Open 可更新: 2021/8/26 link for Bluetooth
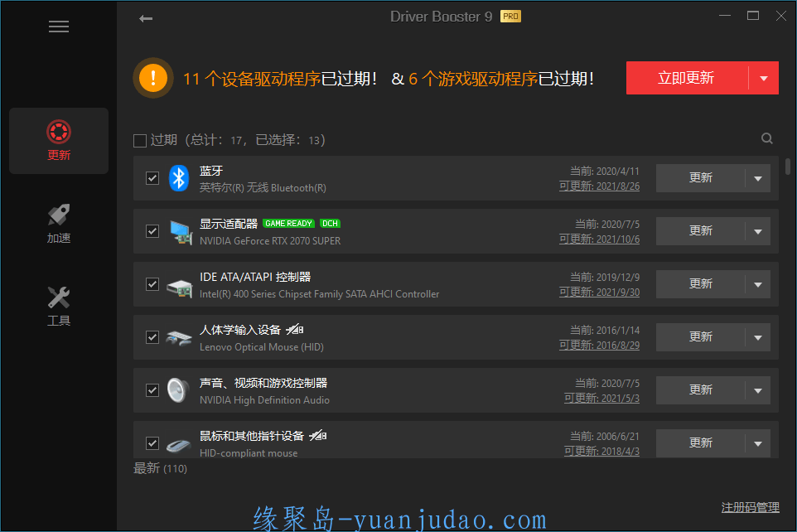This screenshot has height=532, width=797. (x=599, y=186)
